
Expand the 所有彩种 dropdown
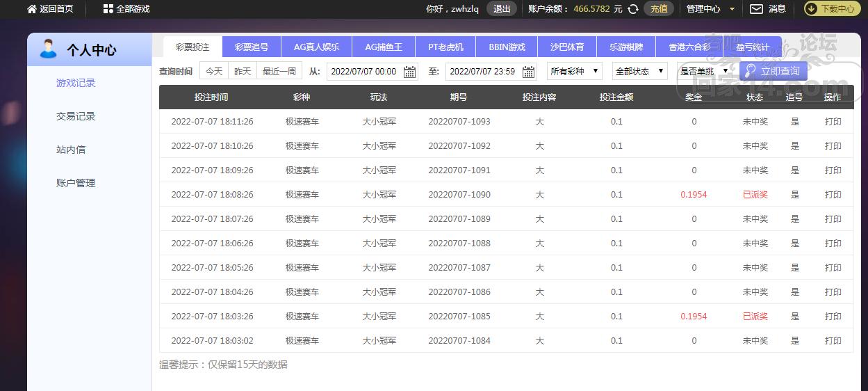pyautogui.click(x=575, y=71)
